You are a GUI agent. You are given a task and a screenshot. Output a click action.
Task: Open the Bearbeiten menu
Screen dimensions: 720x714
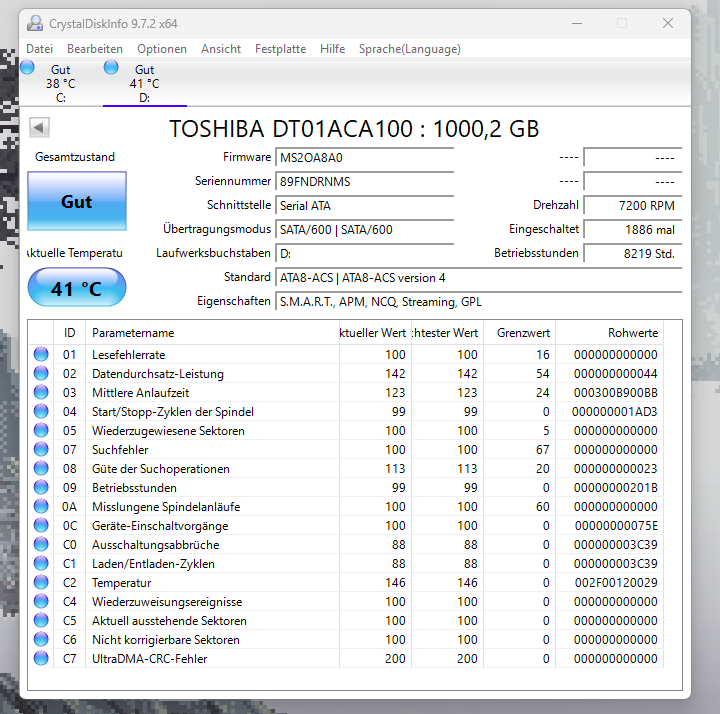click(95, 49)
